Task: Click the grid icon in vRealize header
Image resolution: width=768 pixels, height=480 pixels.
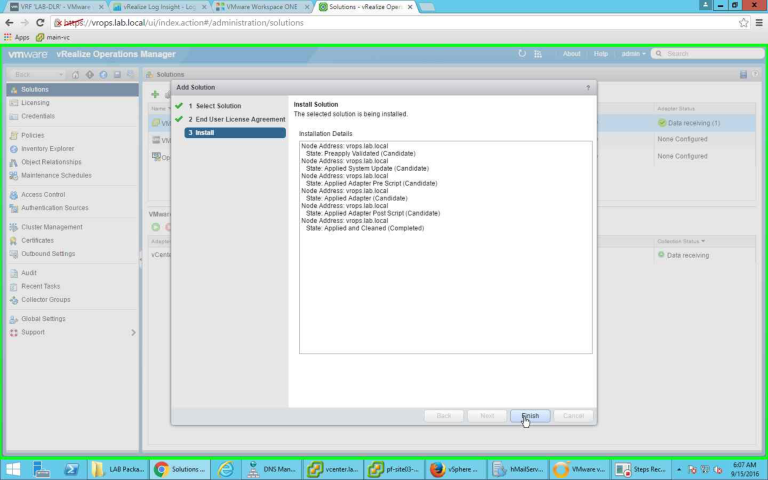Action: click(538, 54)
